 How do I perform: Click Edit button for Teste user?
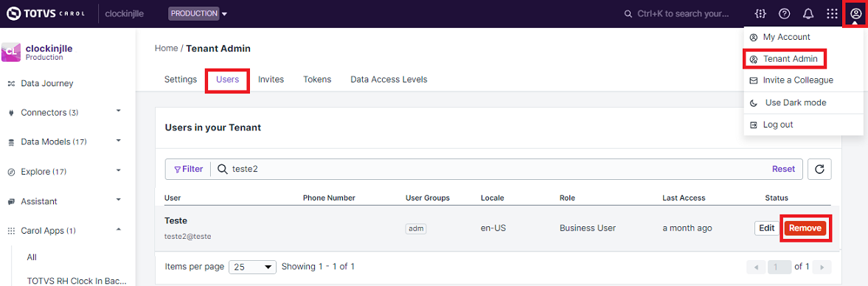(x=767, y=228)
